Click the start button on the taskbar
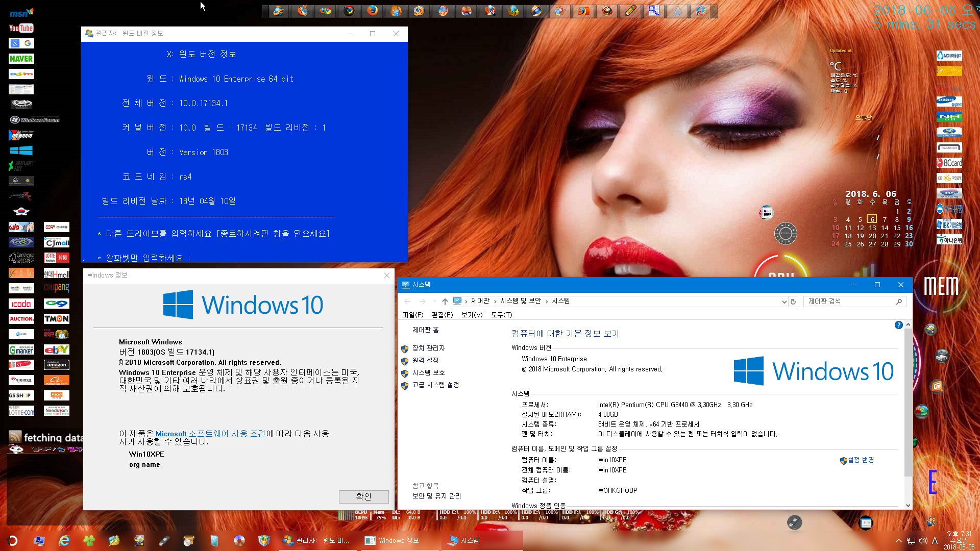The height and width of the screenshot is (551, 980). (13, 541)
